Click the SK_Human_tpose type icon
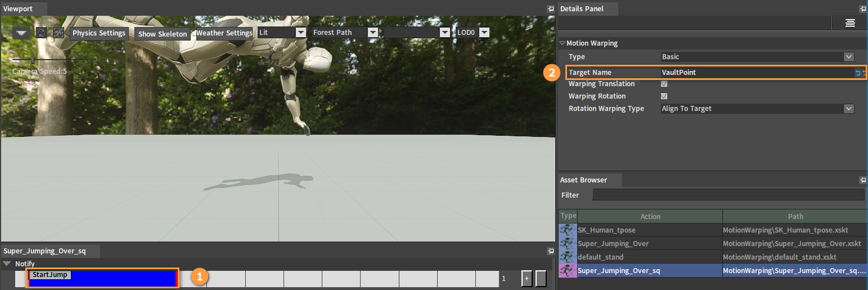The image size is (868, 290). (x=568, y=230)
